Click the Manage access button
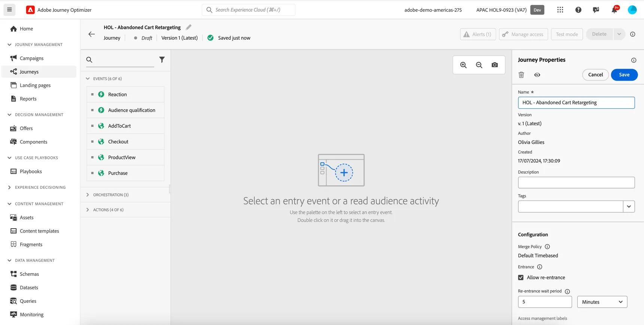Screen dimensions: 644x325 coord(523,34)
